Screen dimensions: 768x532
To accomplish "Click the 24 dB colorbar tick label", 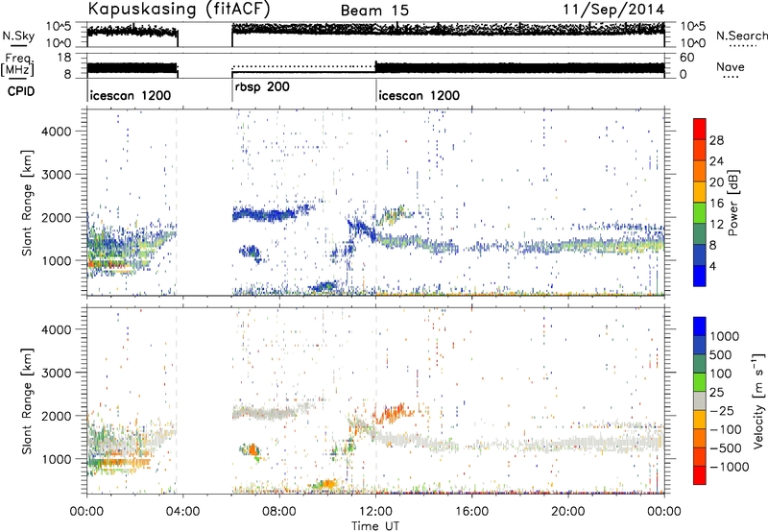I will tap(716, 161).
